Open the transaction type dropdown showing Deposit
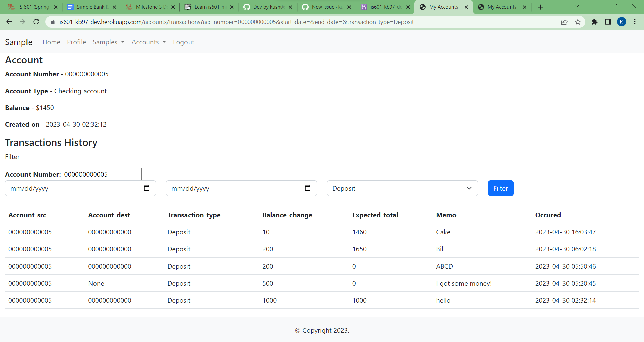This screenshot has width=644, height=342. [x=402, y=188]
